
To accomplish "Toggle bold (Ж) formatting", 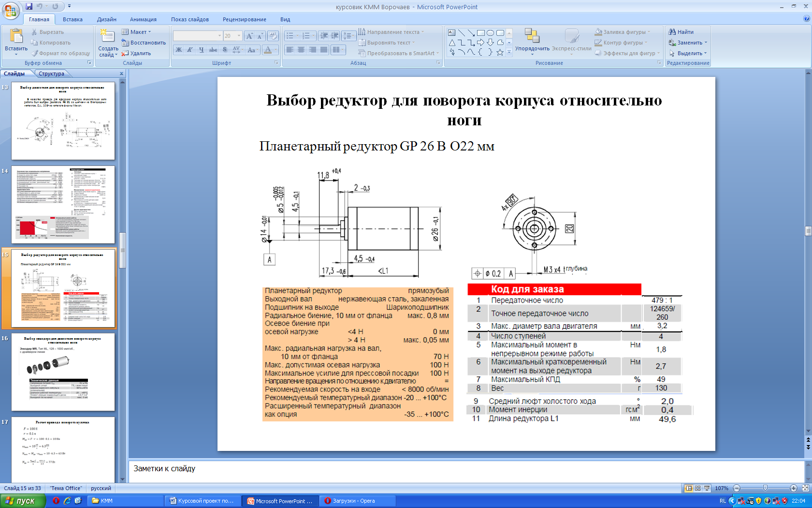I will tap(178, 50).
